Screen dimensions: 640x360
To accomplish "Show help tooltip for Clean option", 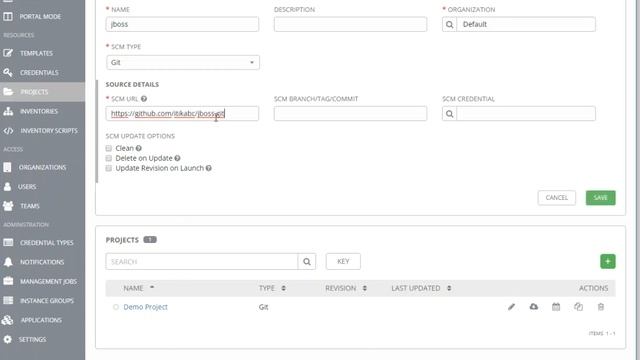I will (x=139, y=148).
